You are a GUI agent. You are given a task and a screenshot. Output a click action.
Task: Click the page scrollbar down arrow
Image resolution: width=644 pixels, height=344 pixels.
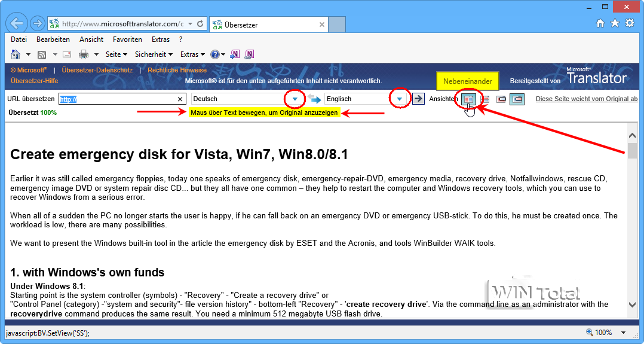632,305
